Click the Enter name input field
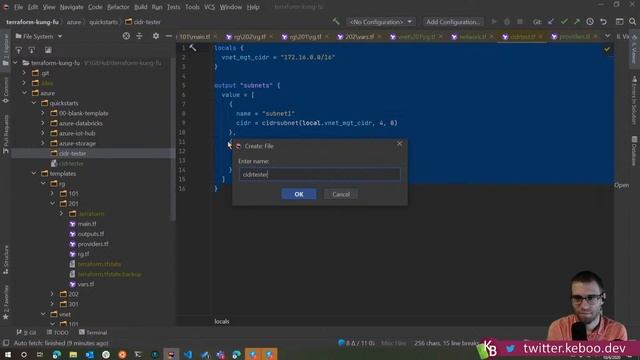The height and width of the screenshot is (360, 640). (x=320, y=174)
